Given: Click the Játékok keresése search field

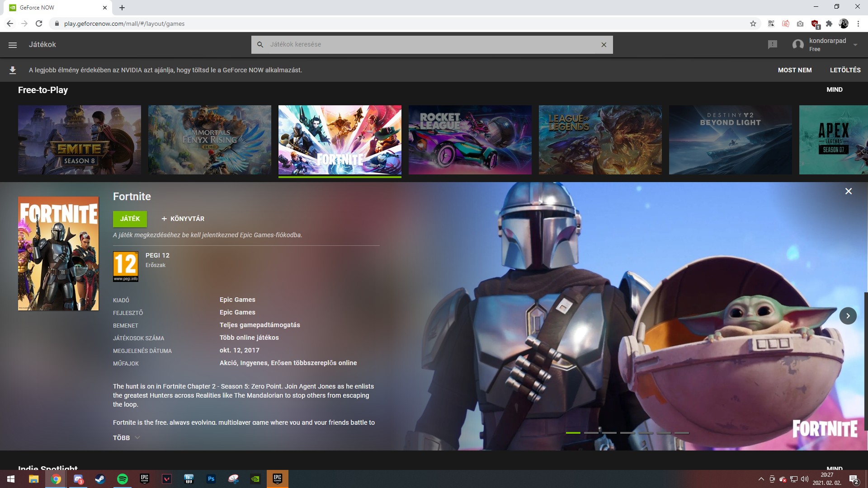Looking at the screenshot, I should [429, 45].
